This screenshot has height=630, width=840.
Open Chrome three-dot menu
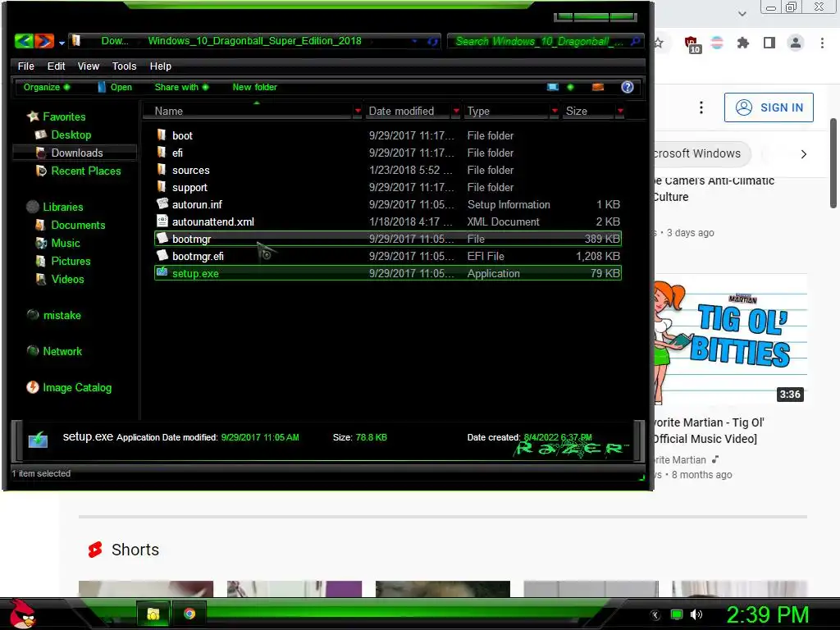click(822, 43)
